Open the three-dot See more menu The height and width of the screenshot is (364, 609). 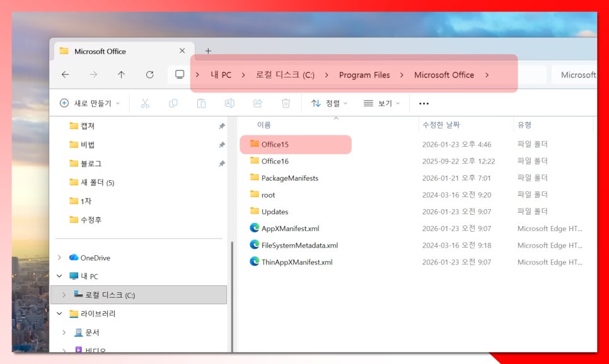pyautogui.click(x=424, y=104)
